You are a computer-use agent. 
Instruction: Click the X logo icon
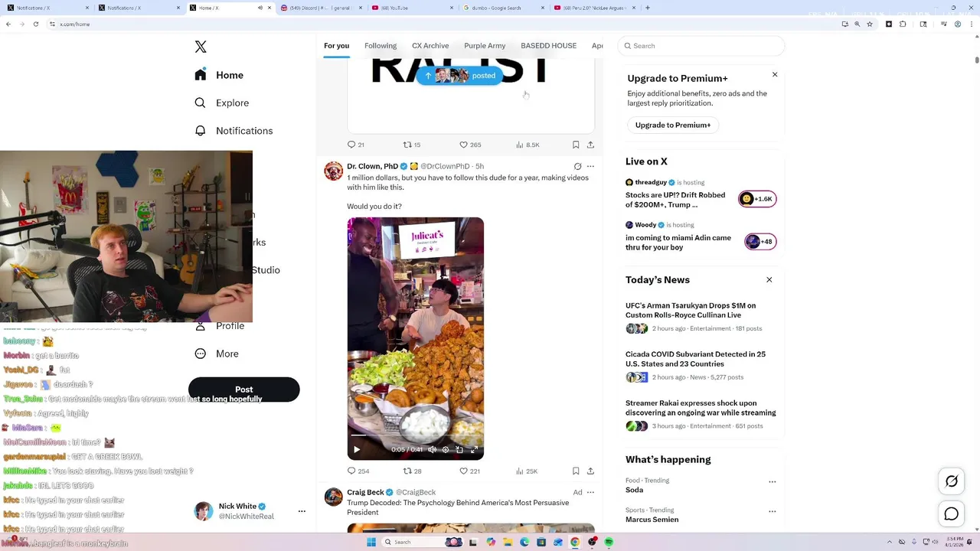(201, 47)
